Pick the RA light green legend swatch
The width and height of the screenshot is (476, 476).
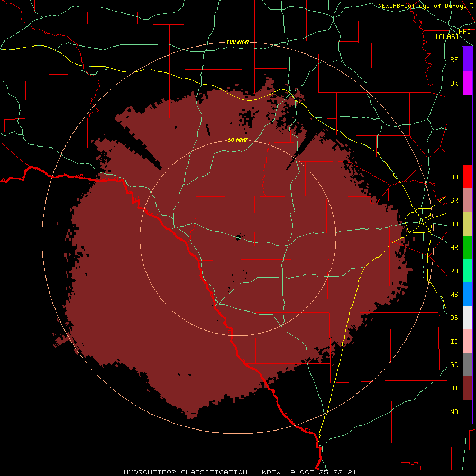[x=467, y=271]
